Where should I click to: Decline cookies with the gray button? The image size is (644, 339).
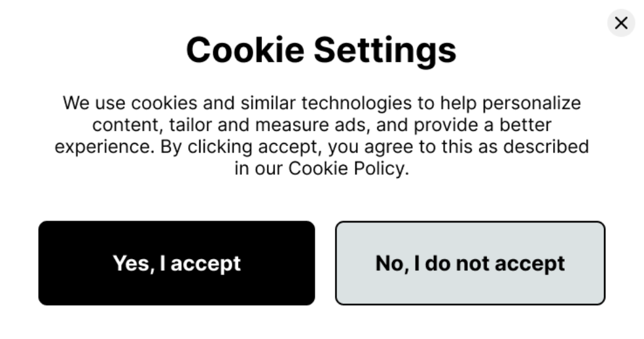[470, 263]
